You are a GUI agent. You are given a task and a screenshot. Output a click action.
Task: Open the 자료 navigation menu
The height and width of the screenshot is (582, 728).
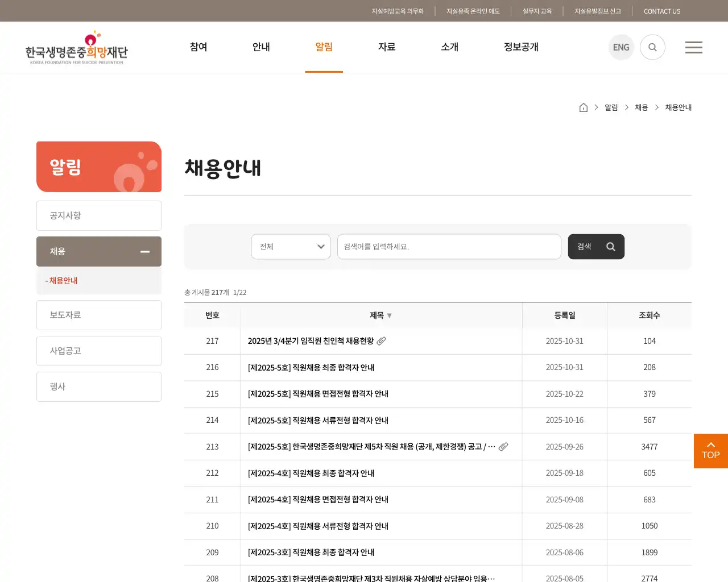387,47
